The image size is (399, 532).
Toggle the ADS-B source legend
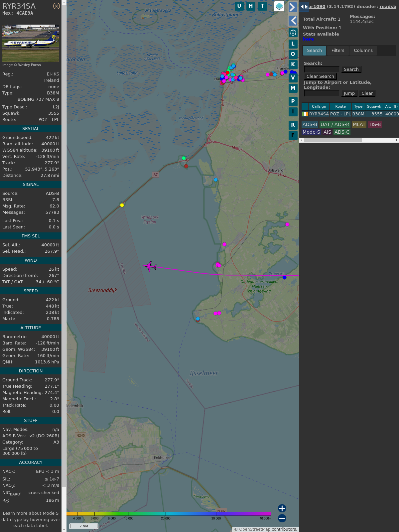click(x=310, y=124)
